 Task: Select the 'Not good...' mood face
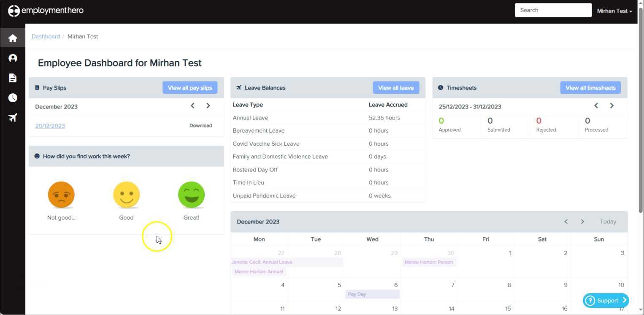click(x=61, y=195)
